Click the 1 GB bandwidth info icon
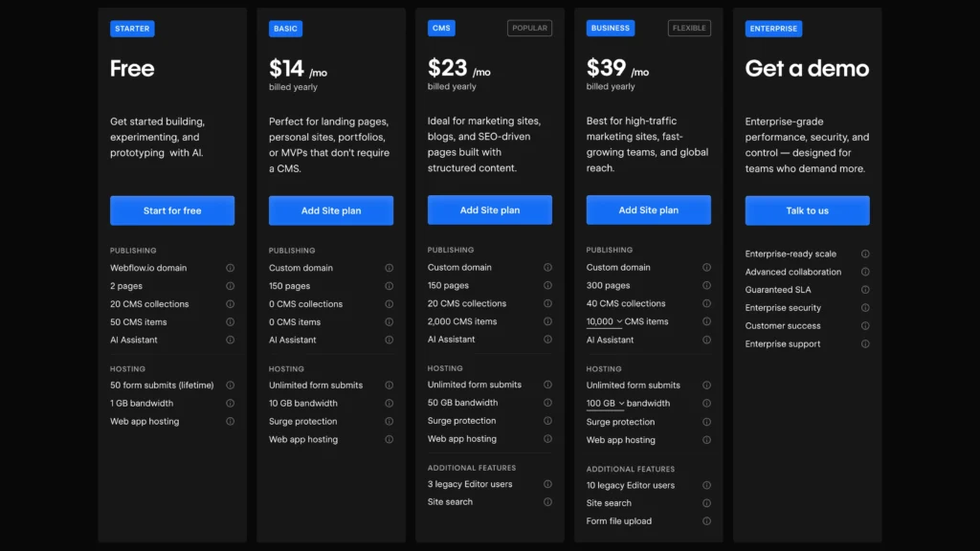 click(231, 403)
